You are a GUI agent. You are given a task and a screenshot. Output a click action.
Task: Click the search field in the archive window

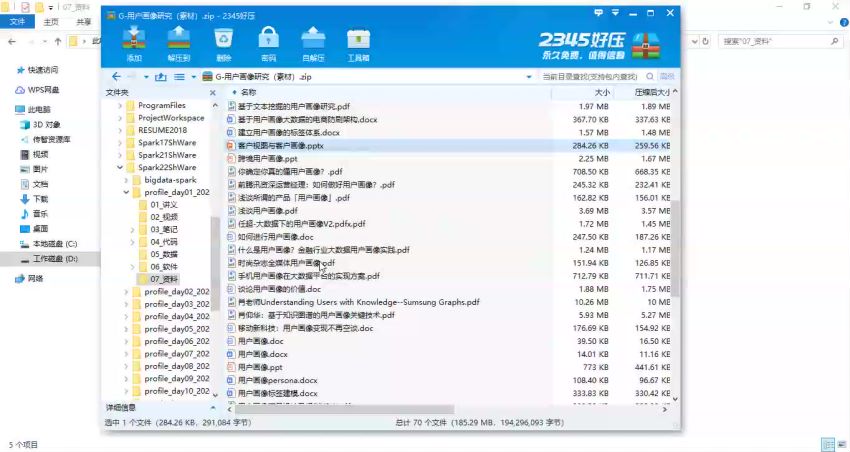[x=590, y=76]
